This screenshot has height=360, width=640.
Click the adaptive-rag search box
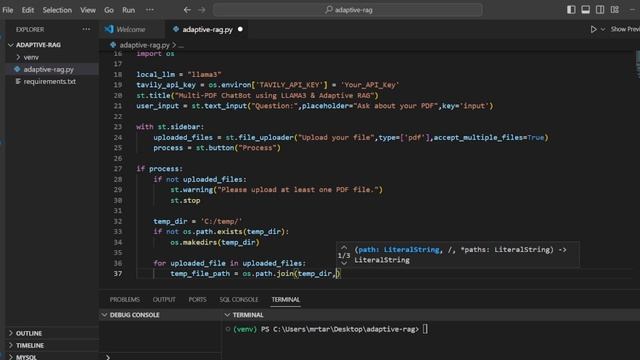click(x=348, y=10)
